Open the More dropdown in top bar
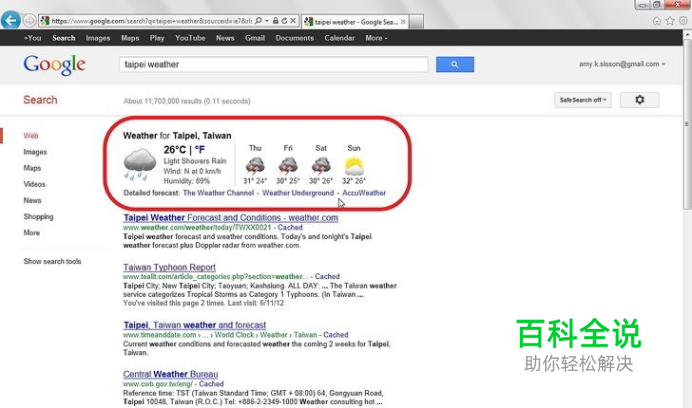This screenshot has width=692, height=408. 376,38
